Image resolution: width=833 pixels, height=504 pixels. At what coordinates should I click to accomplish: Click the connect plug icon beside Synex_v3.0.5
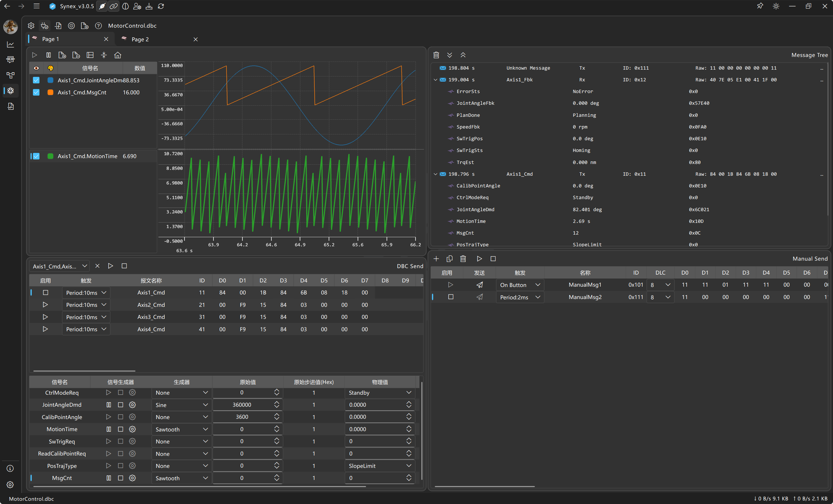pos(102,6)
